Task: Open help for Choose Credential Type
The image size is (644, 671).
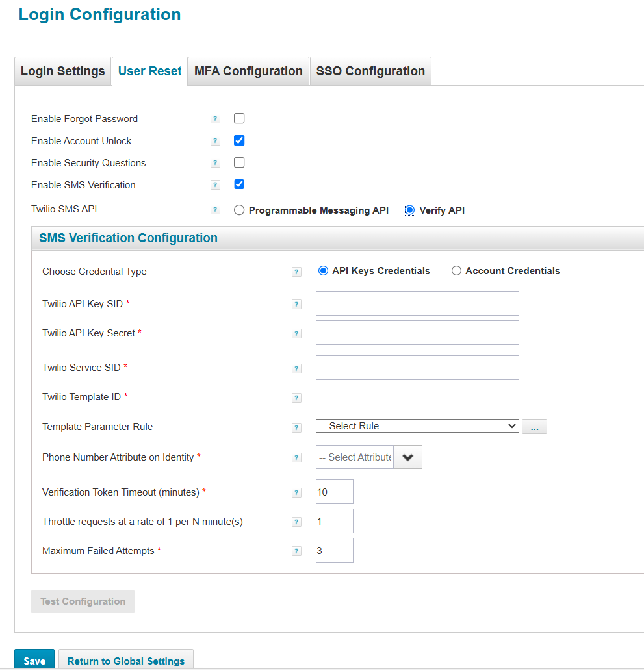Action: click(x=296, y=272)
